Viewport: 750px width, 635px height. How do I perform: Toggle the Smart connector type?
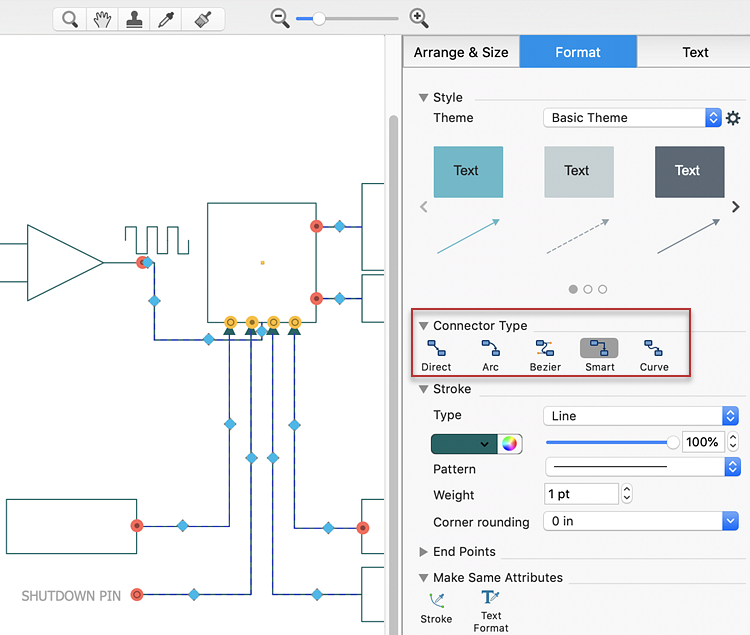(599, 355)
